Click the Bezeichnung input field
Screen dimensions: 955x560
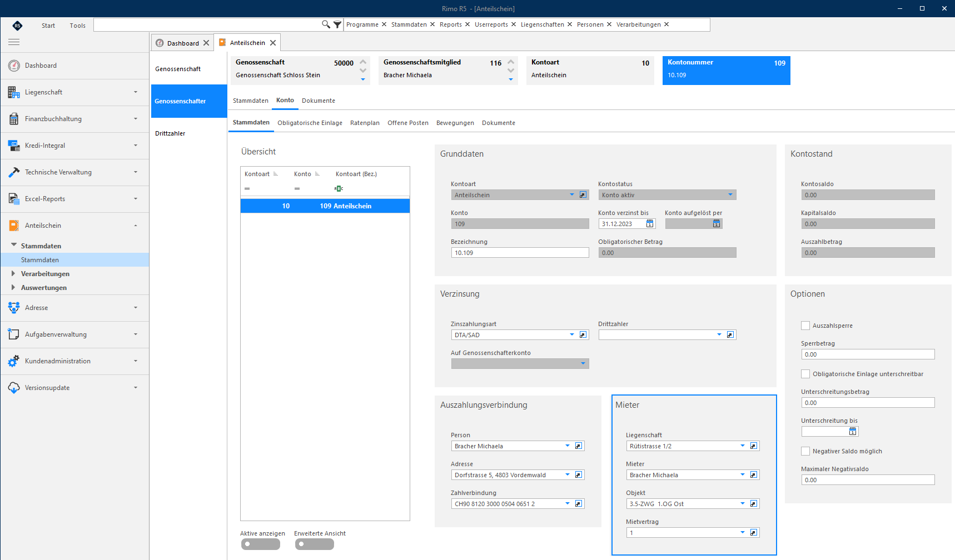520,253
